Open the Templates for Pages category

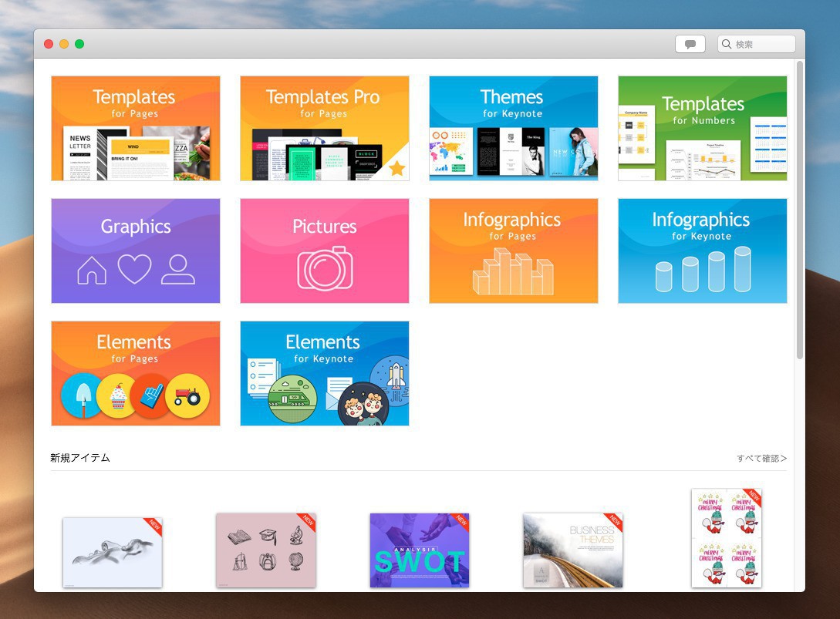136,129
